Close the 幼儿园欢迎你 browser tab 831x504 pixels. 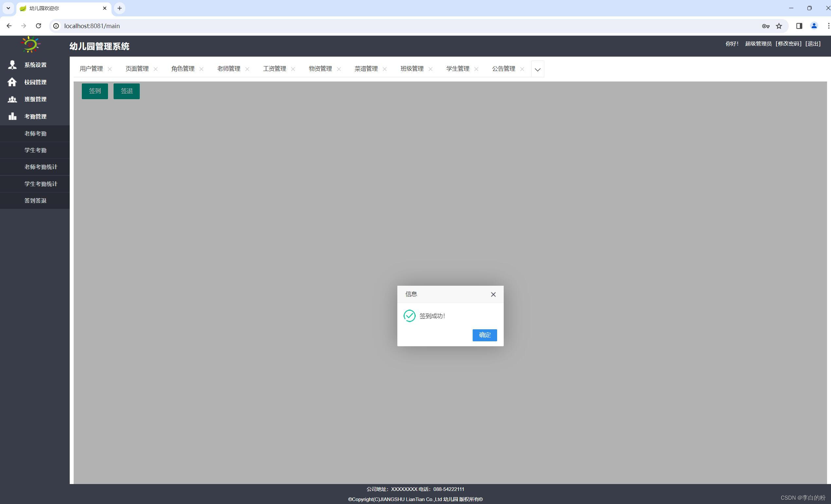click(x=104, y=8)
